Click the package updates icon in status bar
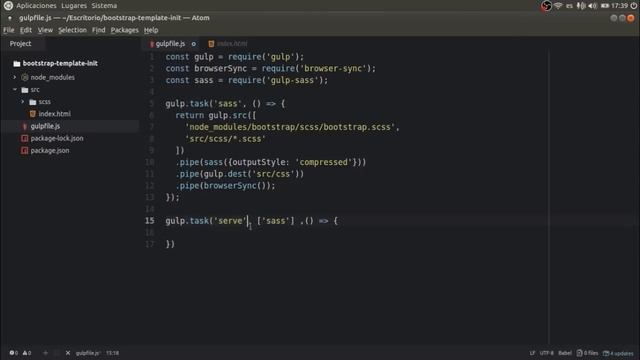640x360 pixels. (606, 353)
